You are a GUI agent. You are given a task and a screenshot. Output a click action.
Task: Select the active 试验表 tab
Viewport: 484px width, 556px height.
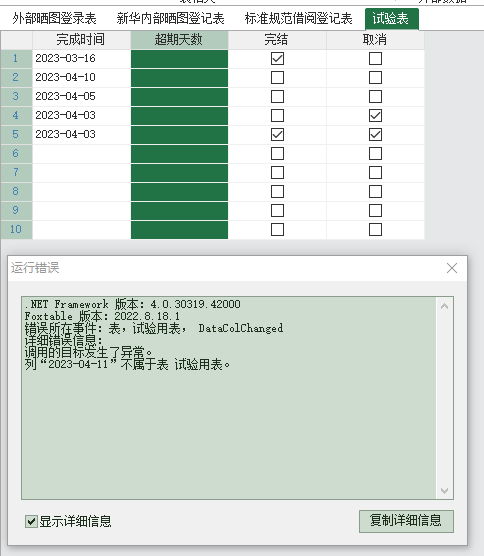pyautogui.click(x=391, y=18)
